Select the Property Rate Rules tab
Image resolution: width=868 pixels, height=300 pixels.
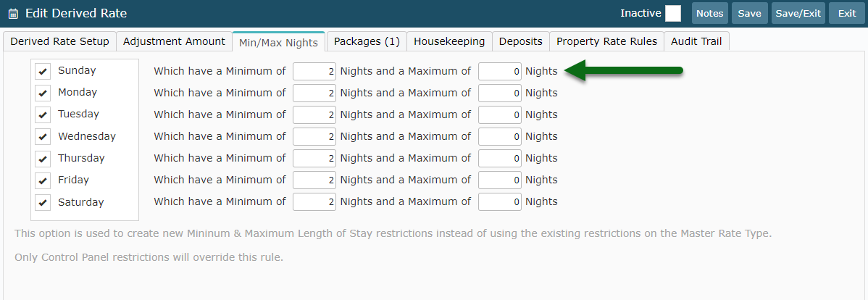606,41
